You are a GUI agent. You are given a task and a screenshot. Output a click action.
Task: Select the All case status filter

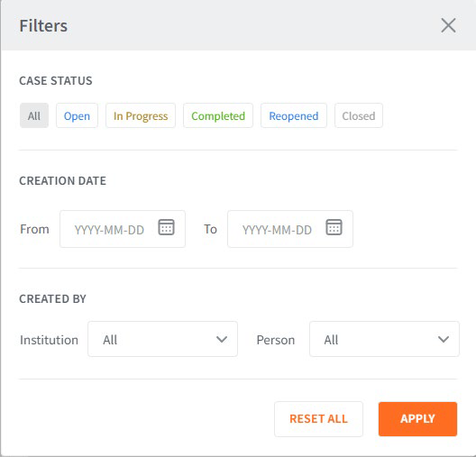(x=34, y=115)
